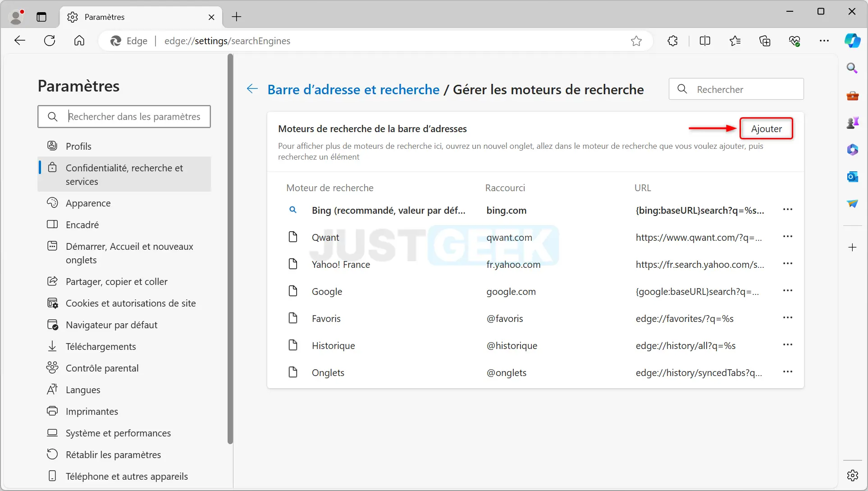
Task: Click the '@historique' shortcut
Action: point(512,346)
